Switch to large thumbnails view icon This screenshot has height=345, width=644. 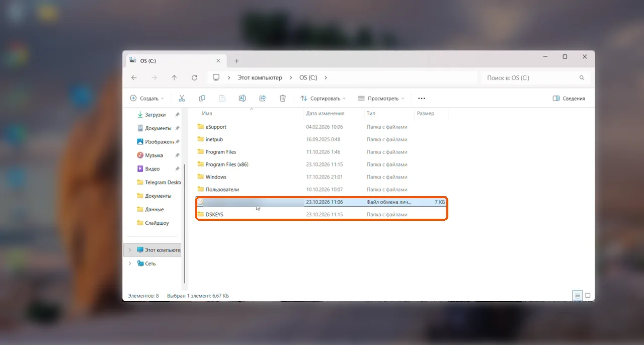(x=587, y=296)
